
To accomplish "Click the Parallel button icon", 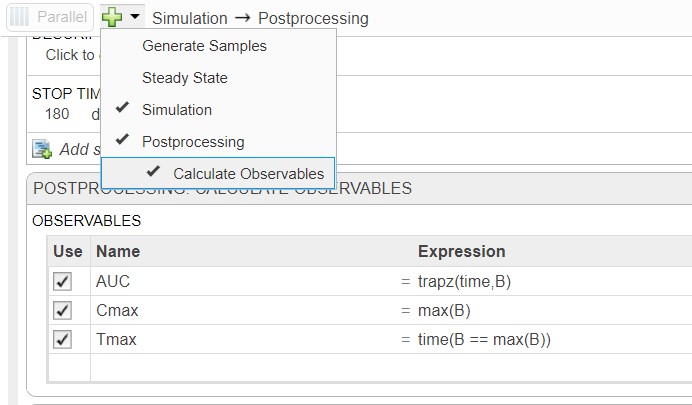I will [x=19, y=17].
